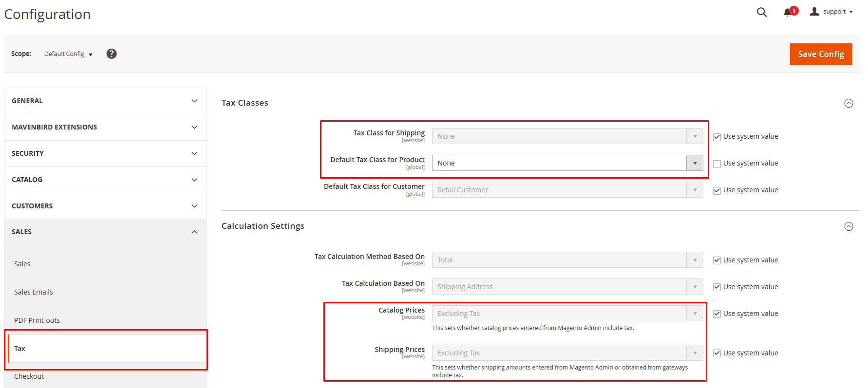Open the Default Config scope switcher
Screen dimensions: 868x388
click(x=68, y=54)
